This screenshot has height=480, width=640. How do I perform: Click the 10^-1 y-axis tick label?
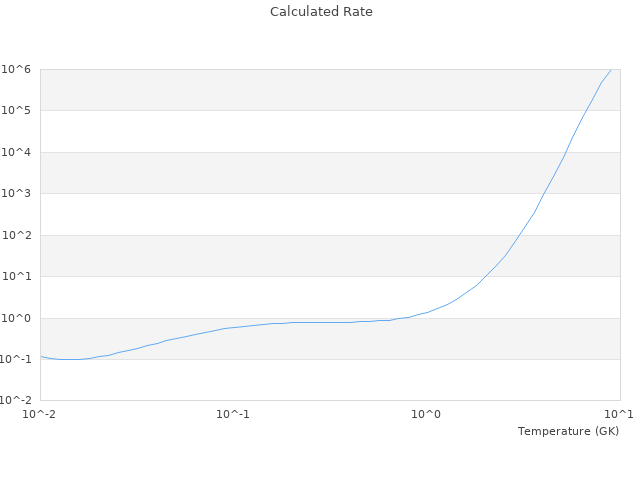(16, 359)
